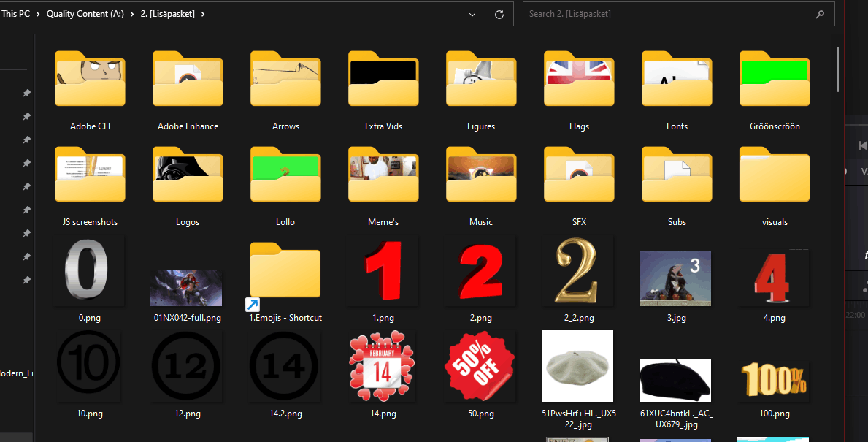Image resolution: width=868 pixels, height=442 pixels.
Task: Click the search magnifier icon
Action: pyautogui.click(x=820, y=15)
